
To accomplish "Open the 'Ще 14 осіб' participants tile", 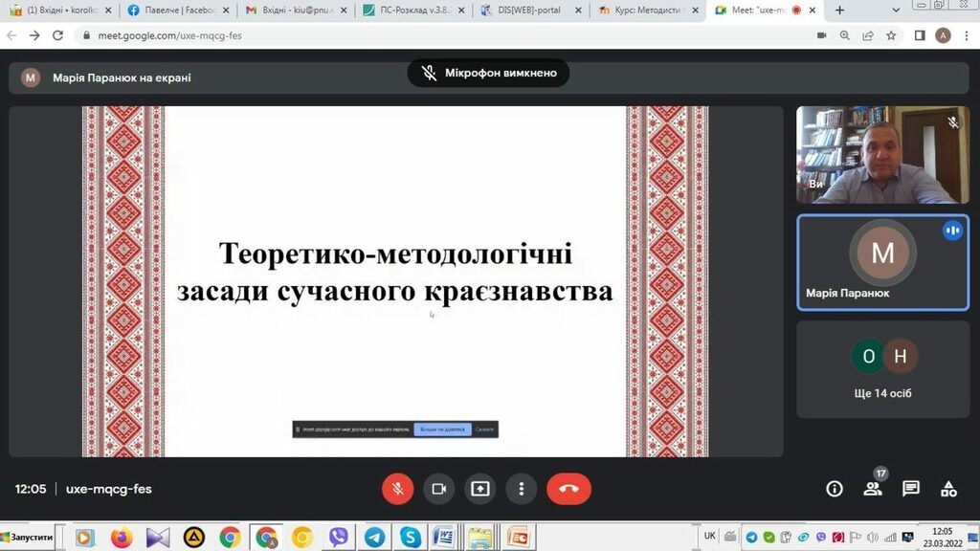I will [x=882, y=369].
